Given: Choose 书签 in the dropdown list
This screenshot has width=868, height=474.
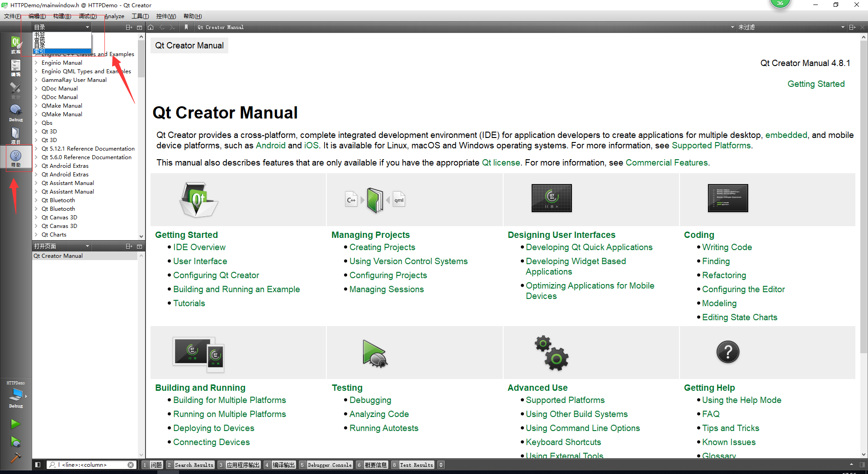Looking at the screenshot, I should [62, 35].
